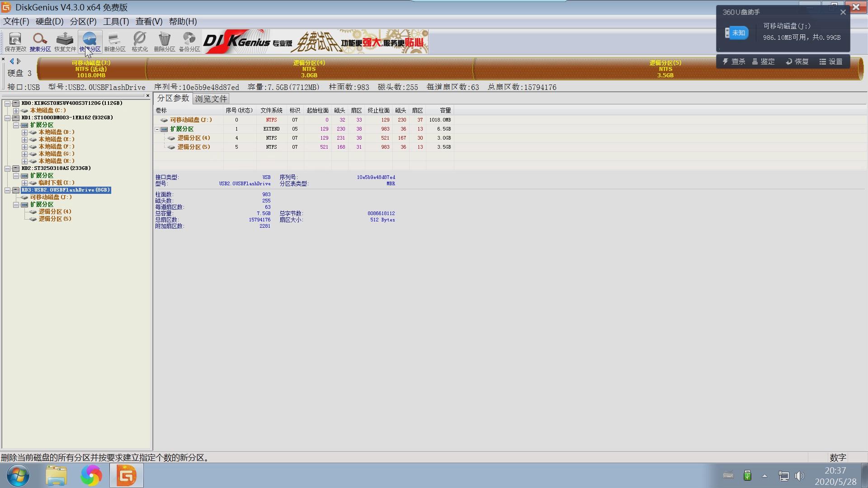Click the 恢复 button in 360 popup
This screenshot has width=868, height=488.
coord(797,61)
